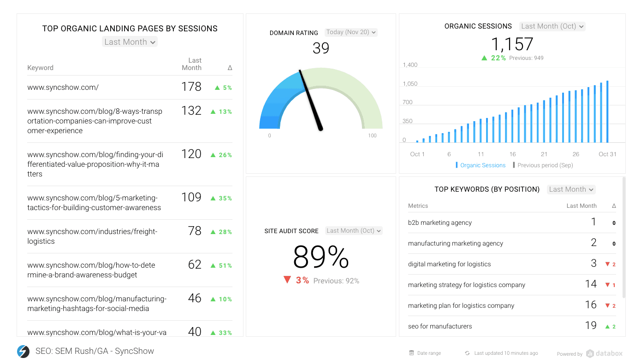Open the Last Month (Oct) dropdown on Organic Sessions
635x364 pixels.
[x=552, y=26]
